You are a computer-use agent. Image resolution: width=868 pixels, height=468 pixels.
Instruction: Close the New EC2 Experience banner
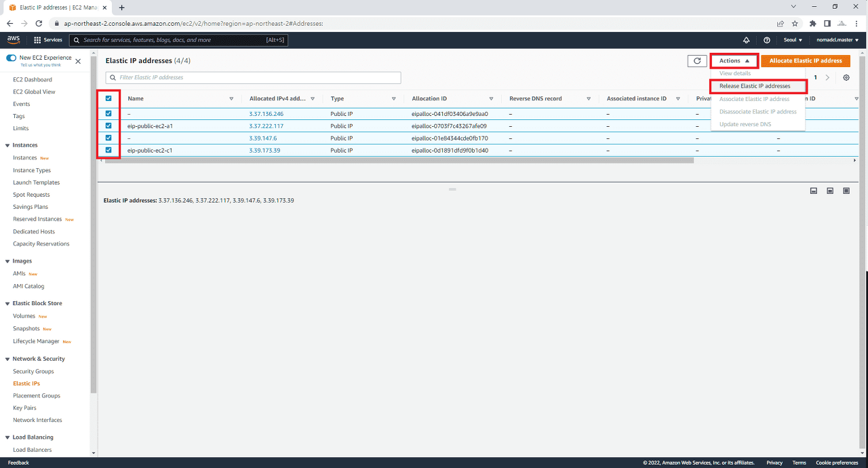(x=78, y=61)
